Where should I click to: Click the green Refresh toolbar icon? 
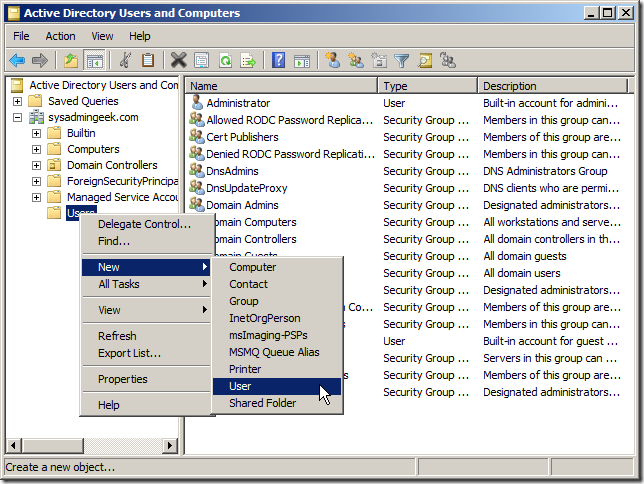point(225,61)
